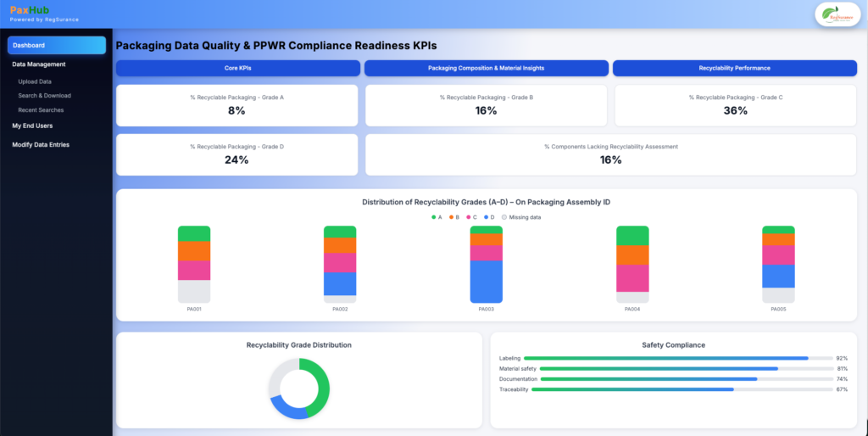
Task: Click the Grade A recyclable packaging card
Action: [237, 105]
